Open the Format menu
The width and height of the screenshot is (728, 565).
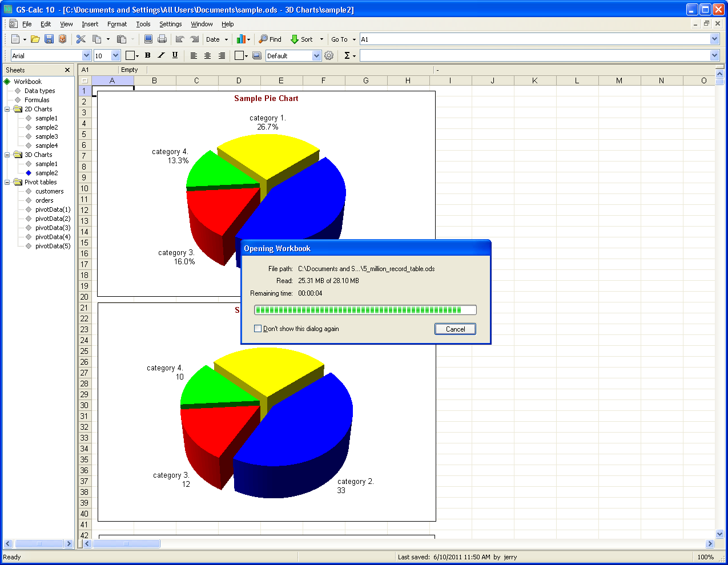point(117,24)
